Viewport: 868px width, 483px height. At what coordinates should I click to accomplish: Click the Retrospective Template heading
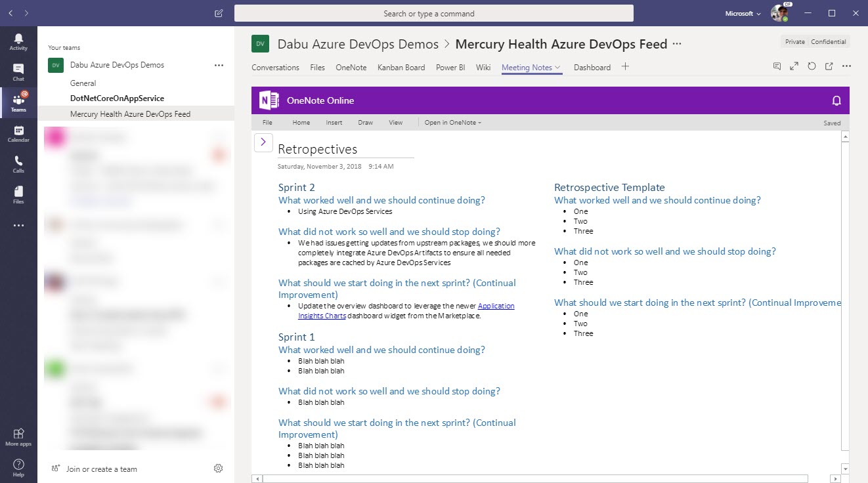pos(609,188)
